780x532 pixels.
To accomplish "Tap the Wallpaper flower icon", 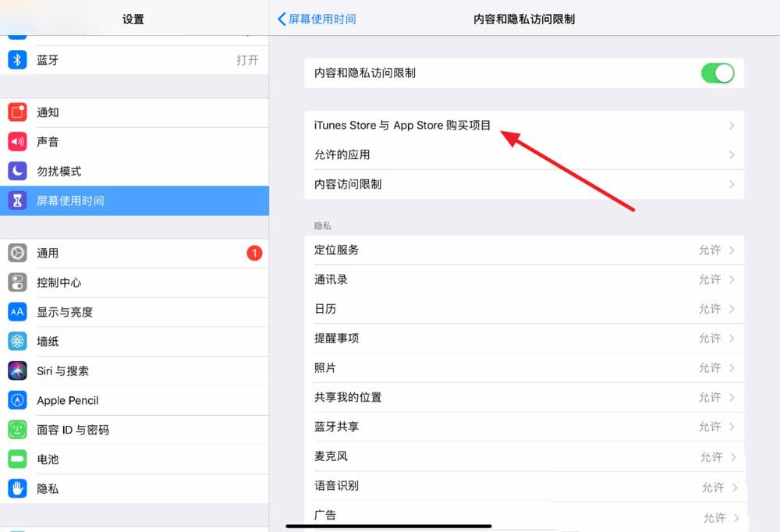I will (x=17, y=341).
